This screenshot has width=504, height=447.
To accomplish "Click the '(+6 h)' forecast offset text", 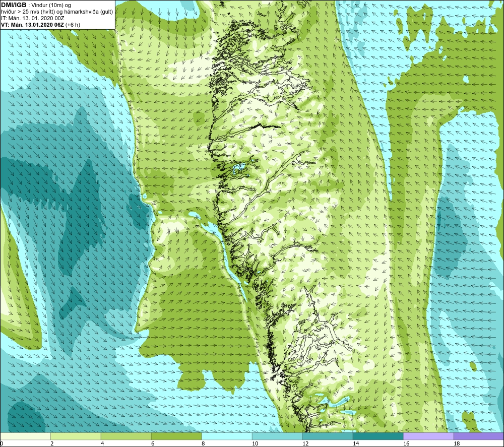I will click(x=73, y=25).
